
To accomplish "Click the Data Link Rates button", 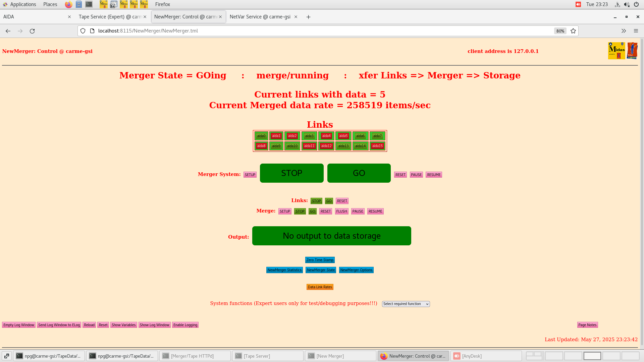I will (320, 287).
